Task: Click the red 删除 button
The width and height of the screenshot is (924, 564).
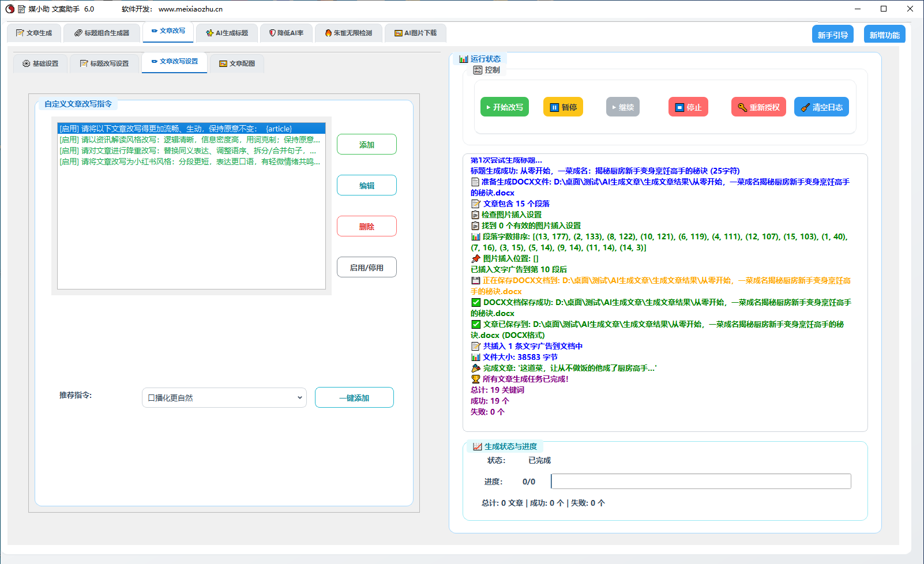Action: pos(366,227)
